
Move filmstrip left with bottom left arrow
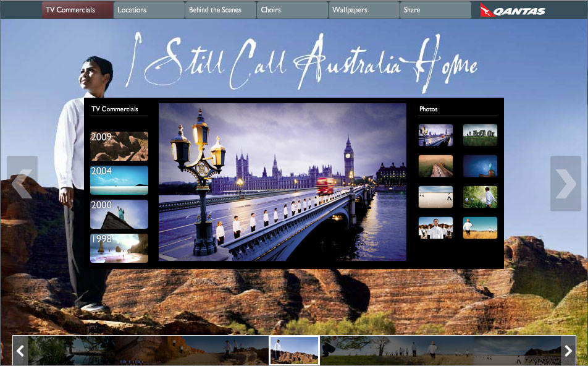pyautogui.click(x=20, y=351)
